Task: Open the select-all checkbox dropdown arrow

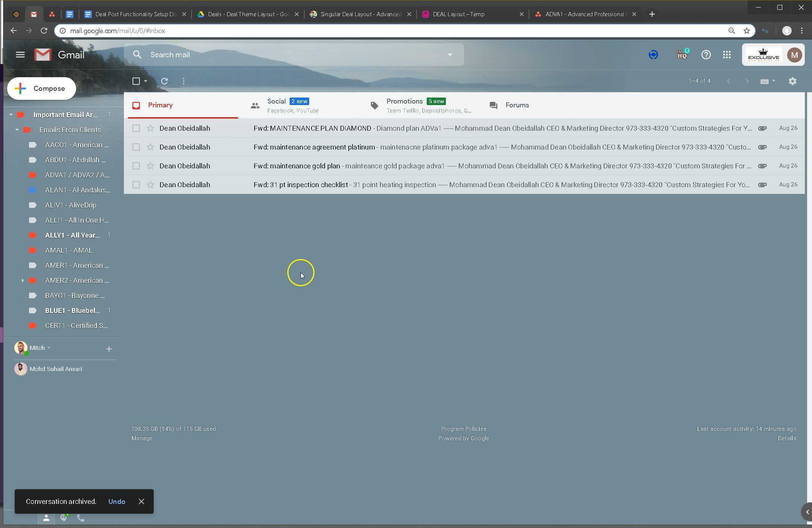Action: coord(145,81)
